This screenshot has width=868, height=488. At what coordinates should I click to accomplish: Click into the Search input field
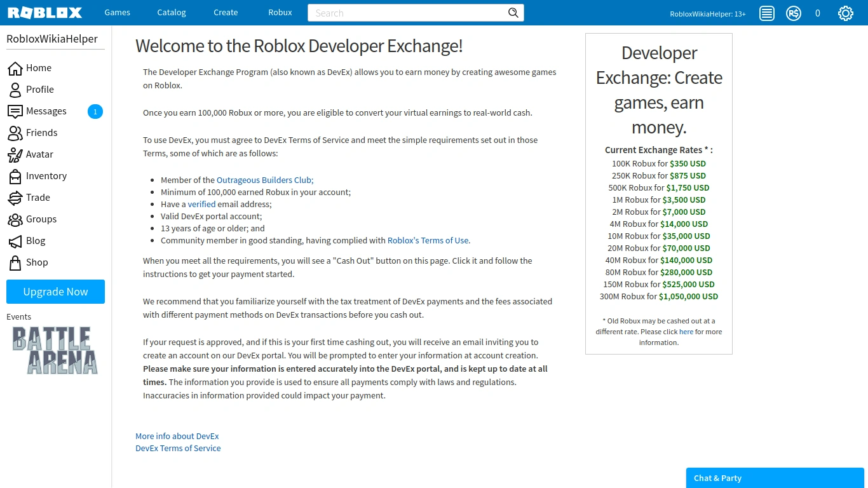pyautogui.click(x=407, y=13)
